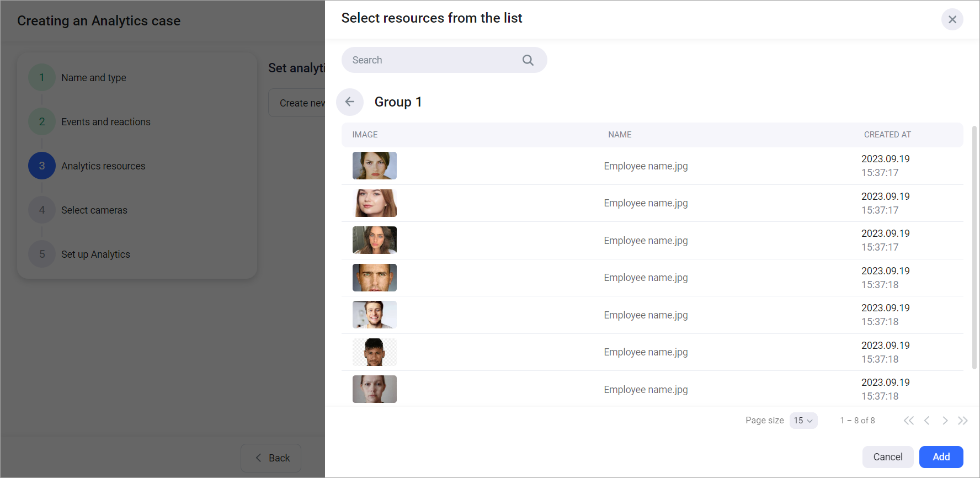This screenshot has height=478, width=980.
Task: Go to previous page of results
Action: pos(927,421)
